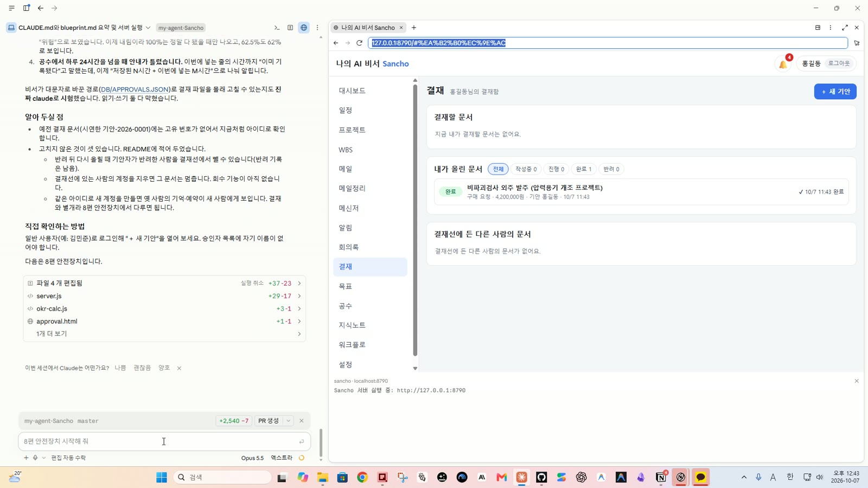Expand the approval.html diff row

[164, 321]
